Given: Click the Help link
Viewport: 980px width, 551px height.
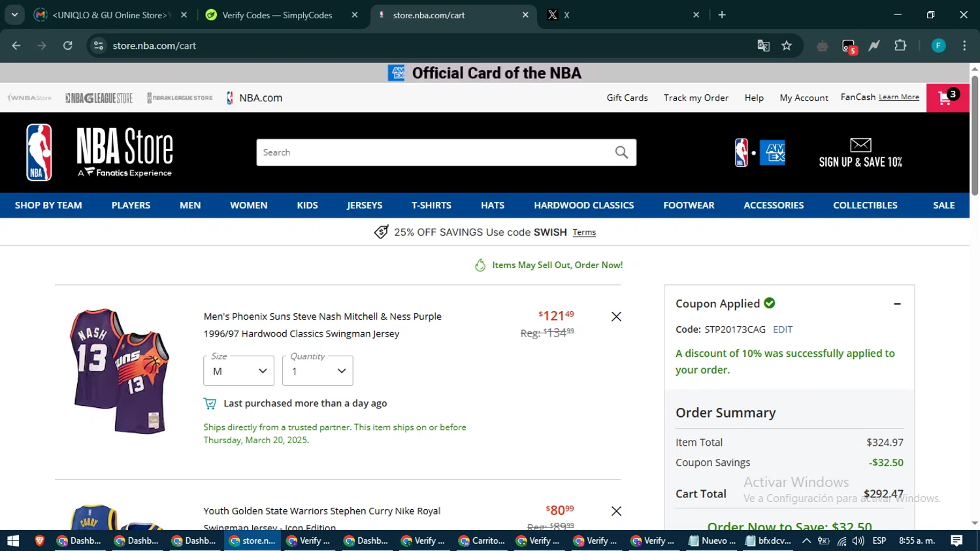Looking at the screenshot, I should (x=754, y=98).
